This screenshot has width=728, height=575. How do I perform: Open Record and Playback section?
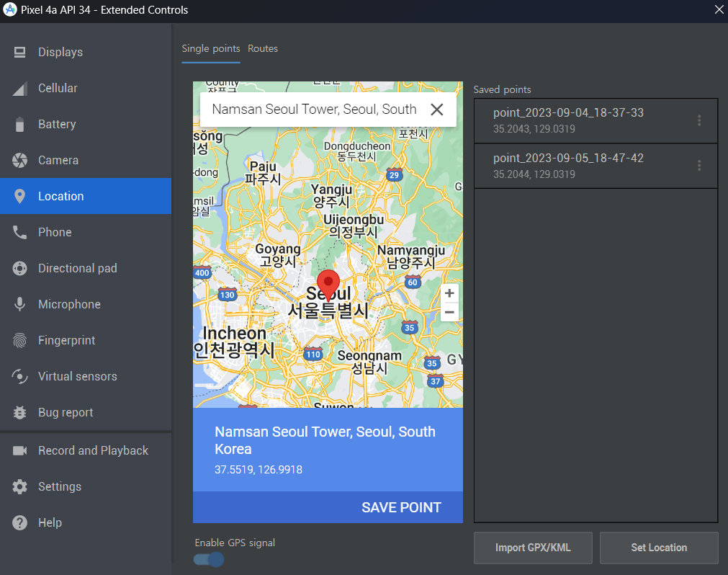point(86,450)
